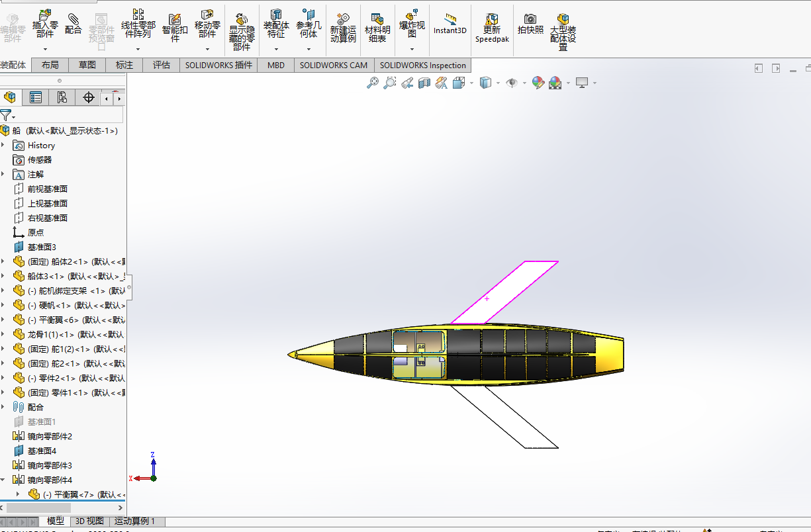Screen dimensions: 811x532
Task: Click the tree filter funnel icon
Action: click(x=5, y=115)
